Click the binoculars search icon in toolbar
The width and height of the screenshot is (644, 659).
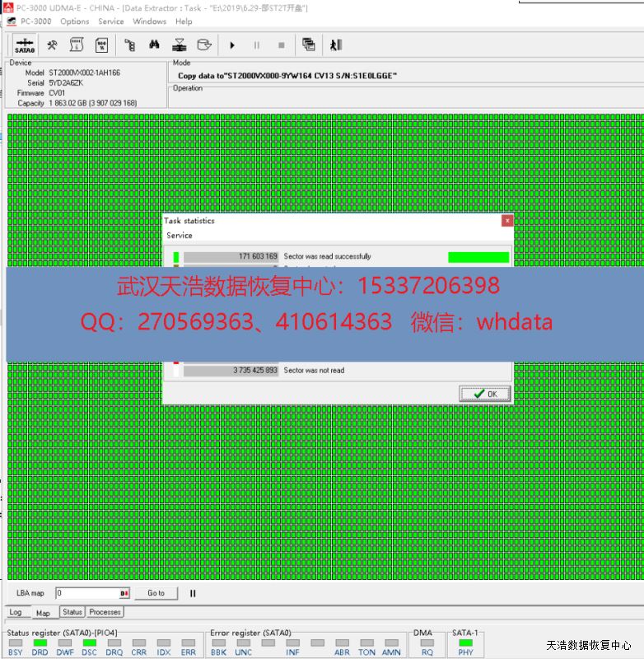[x=154, y=44]
